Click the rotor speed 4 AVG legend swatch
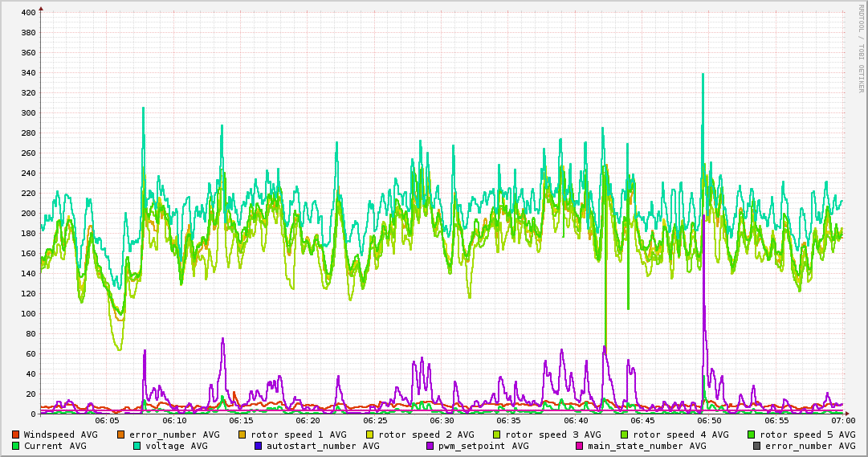Image resolution: width=868 pixels, height=457 pixels. point(624,435)
